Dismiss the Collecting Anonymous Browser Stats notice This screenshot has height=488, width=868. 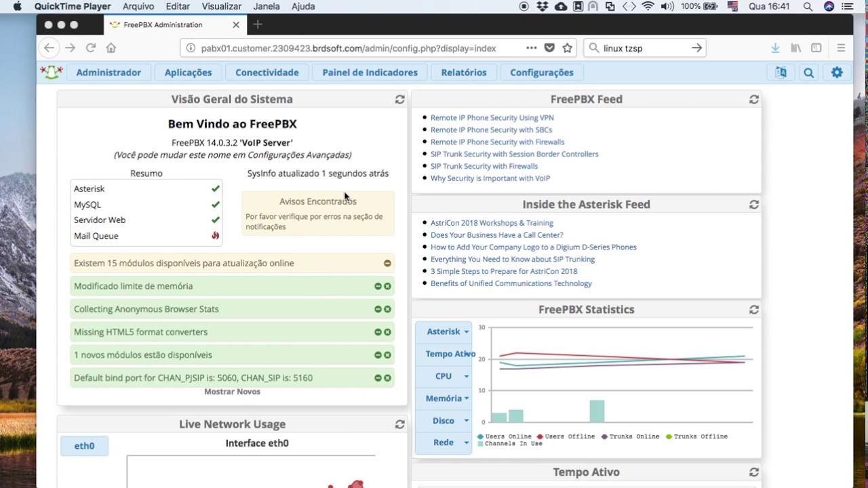coord(387,309)
